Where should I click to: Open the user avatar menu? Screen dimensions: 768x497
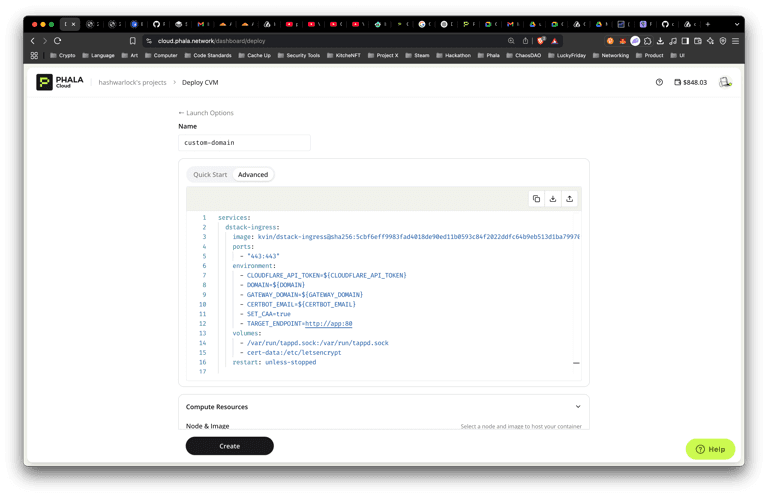(x=725, y=82)
